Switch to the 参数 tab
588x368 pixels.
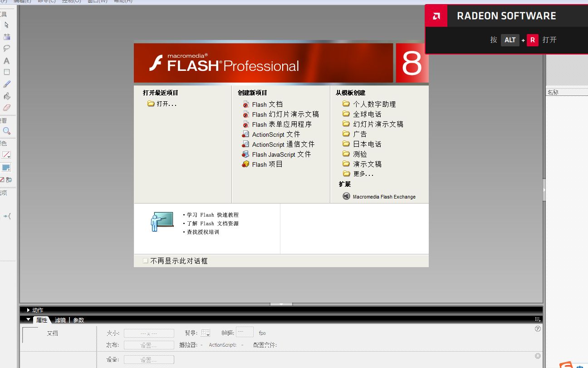tap(78, 320)
